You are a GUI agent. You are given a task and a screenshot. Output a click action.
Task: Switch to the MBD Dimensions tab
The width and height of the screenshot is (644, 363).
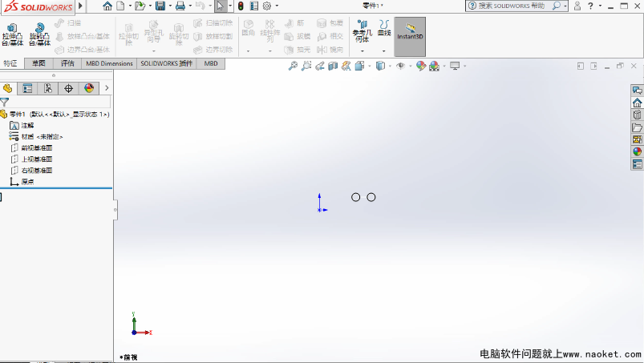109,63
